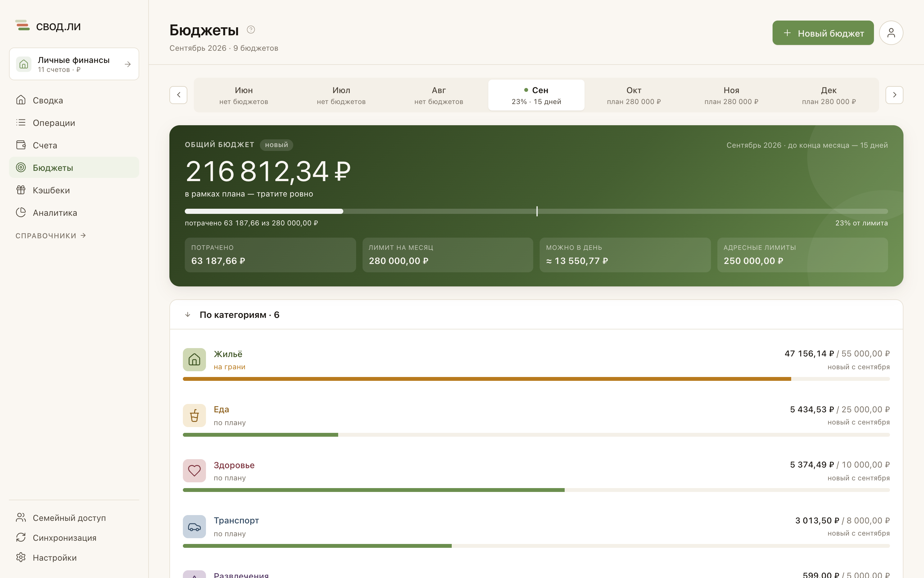Open the Личные финансы workspace switcher arrow

[x=127, y=64]
